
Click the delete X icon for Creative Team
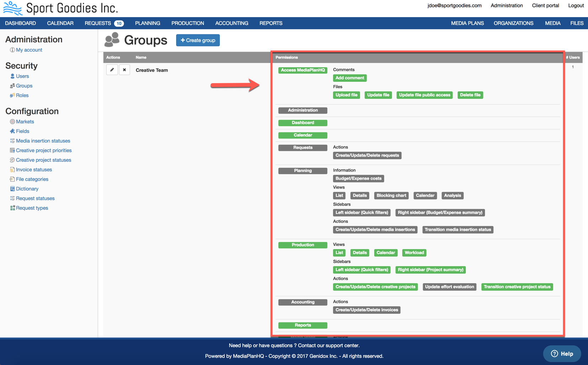coord(124,70)
